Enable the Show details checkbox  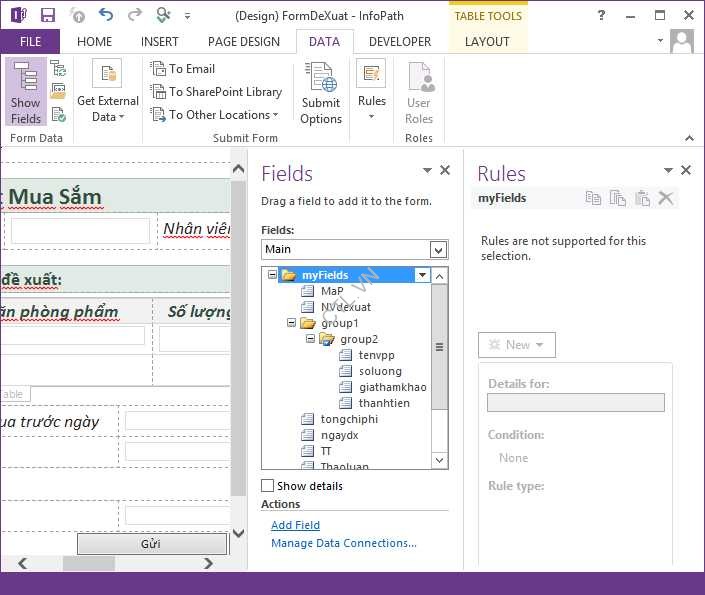point(268,486)
